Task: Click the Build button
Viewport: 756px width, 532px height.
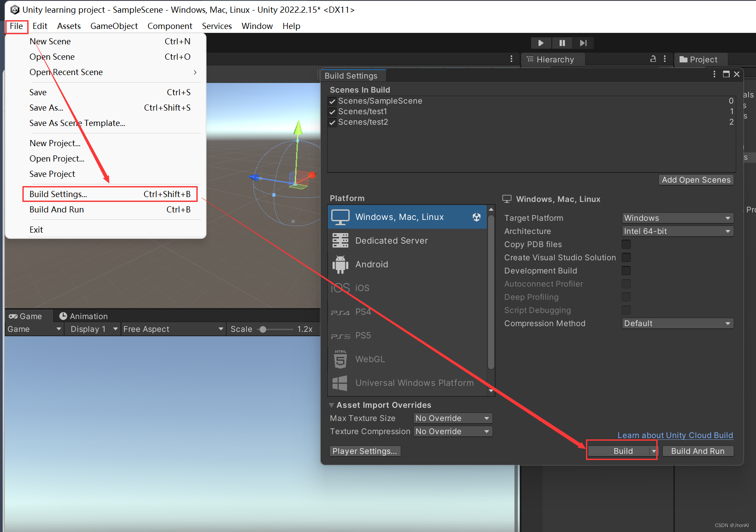Action: coord(619,451)
